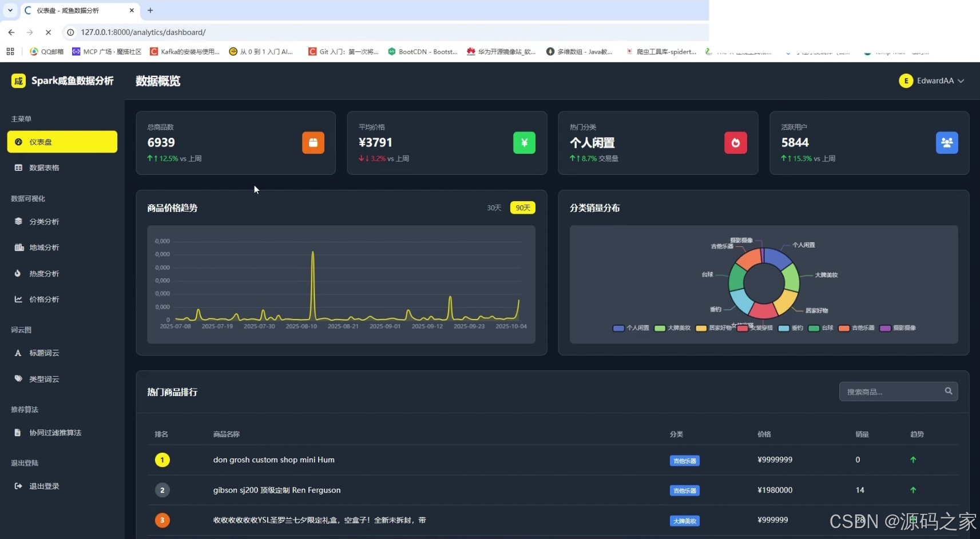Open the QQ邮箱 bookmark
Image resolution: width=980 pixels, height=539 pixels.
click(x=47, y=51)
